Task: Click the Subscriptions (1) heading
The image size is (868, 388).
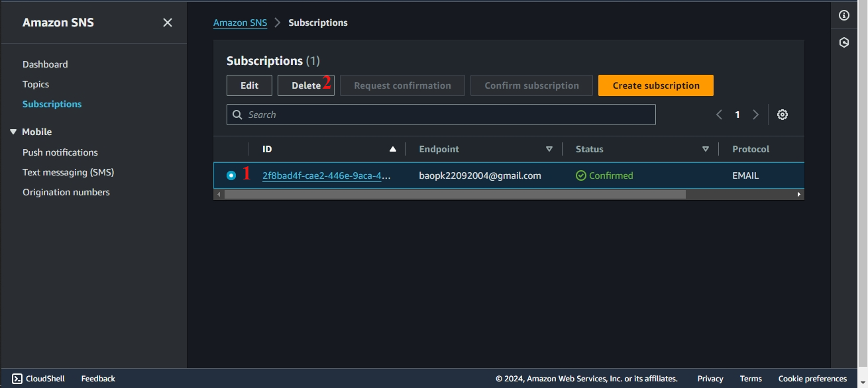Action: point(273,61)
